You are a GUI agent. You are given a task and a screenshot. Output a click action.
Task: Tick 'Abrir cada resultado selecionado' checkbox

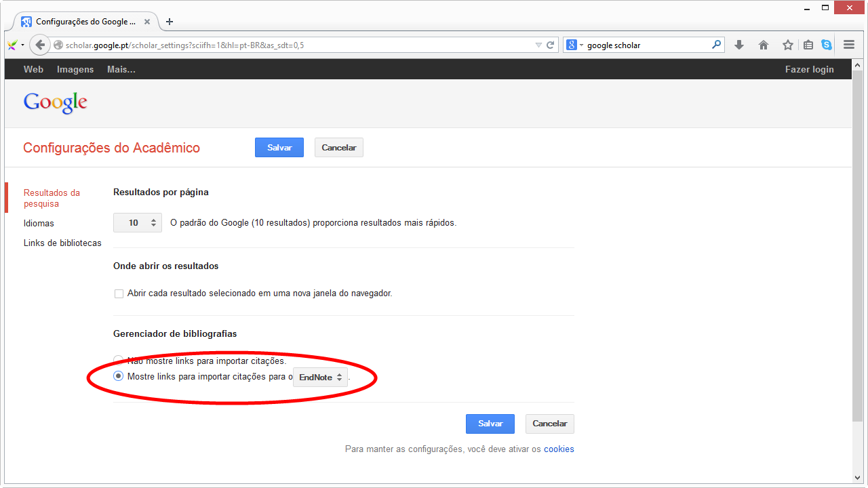pyautogui.click(x=119, y=293)
